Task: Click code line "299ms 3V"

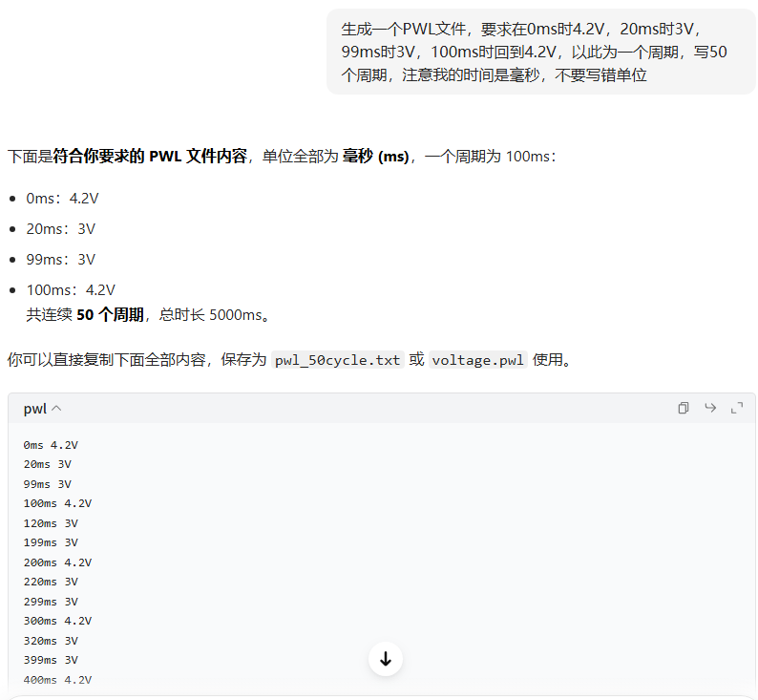Action: click(51, 602)
